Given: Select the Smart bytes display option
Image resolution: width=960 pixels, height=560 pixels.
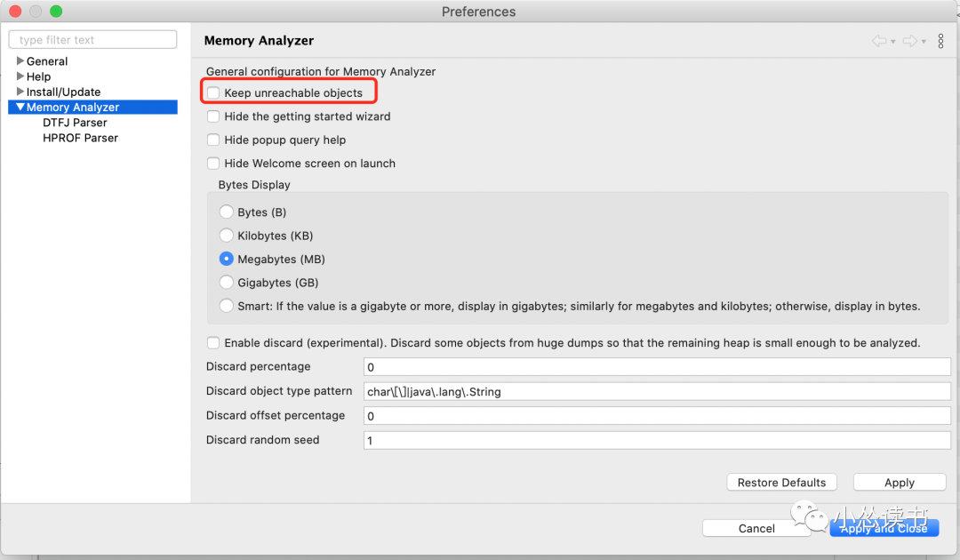Looking at the screenshot, I should click(227, 306).
